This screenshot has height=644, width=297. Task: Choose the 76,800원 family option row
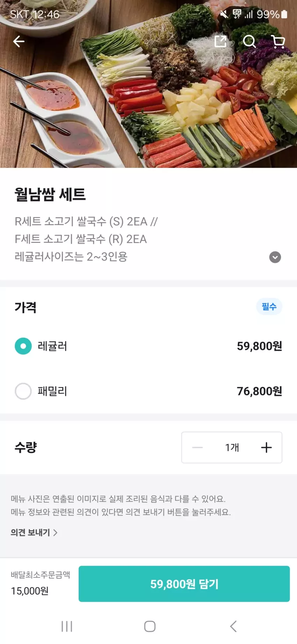pos(148,391)
